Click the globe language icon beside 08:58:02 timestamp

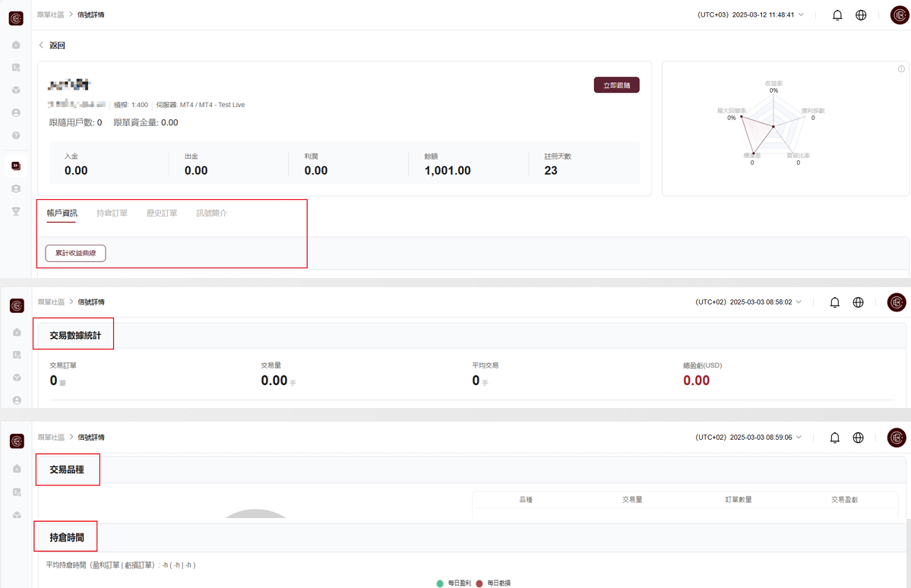(858, 302)
